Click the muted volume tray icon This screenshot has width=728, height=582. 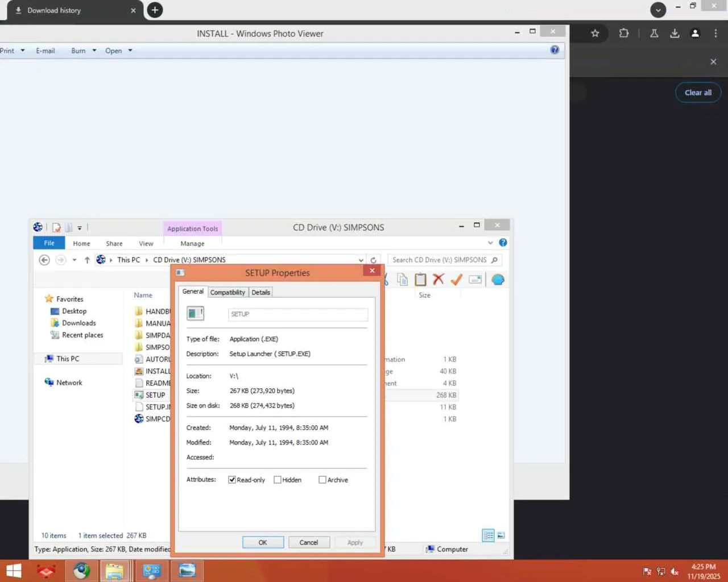675,571
